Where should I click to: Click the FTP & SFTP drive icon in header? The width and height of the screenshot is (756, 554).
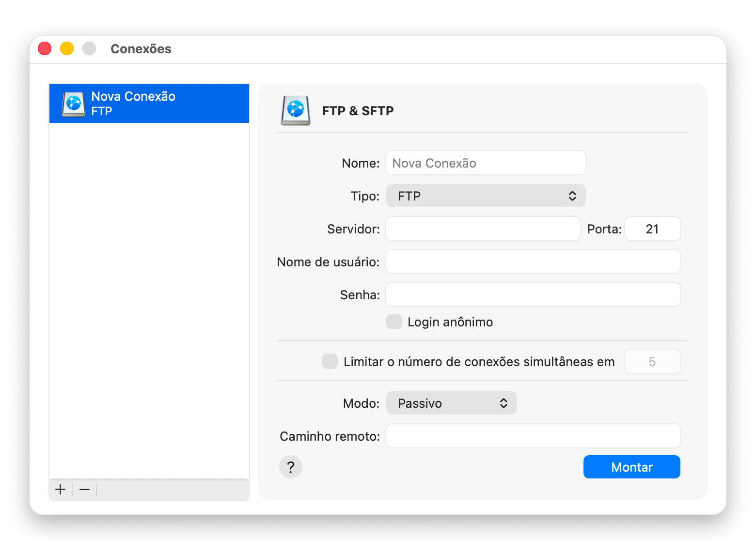(296, 110)
